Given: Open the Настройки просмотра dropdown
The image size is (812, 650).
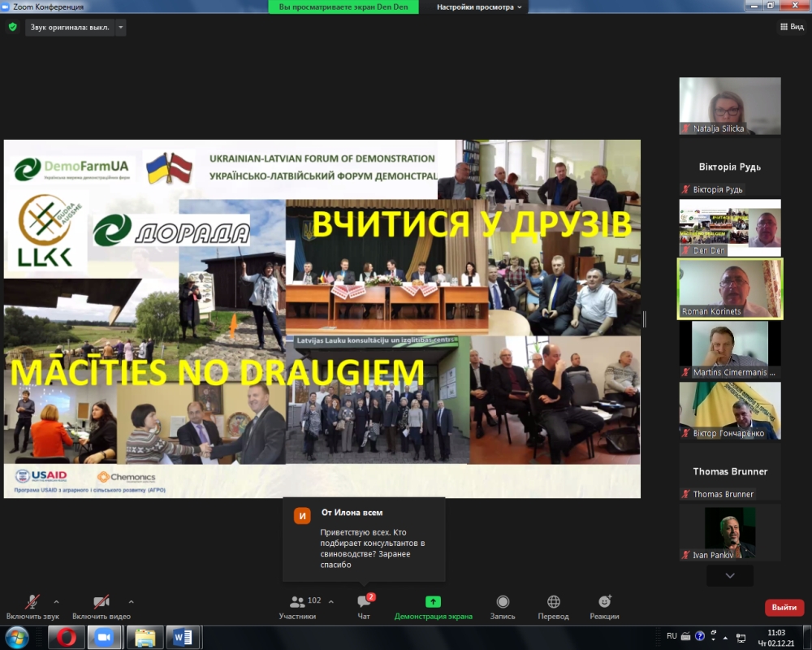Looking at the screenshot, I should click(481, 7).
